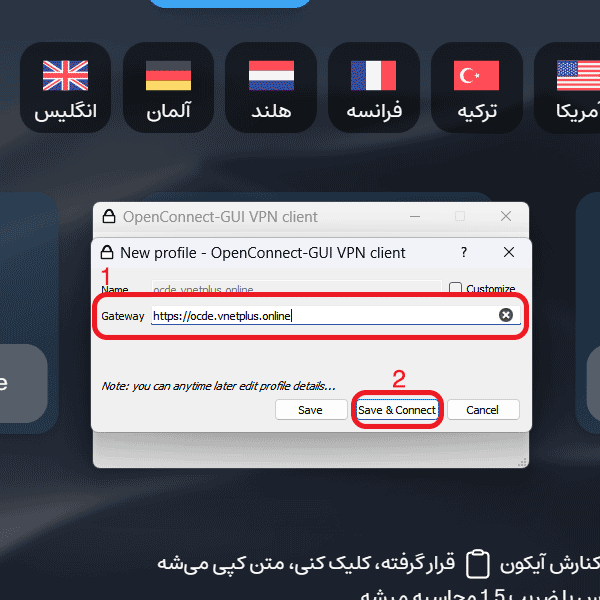
Task: Click the Save & Connect button
Action: tap(397, 410)
